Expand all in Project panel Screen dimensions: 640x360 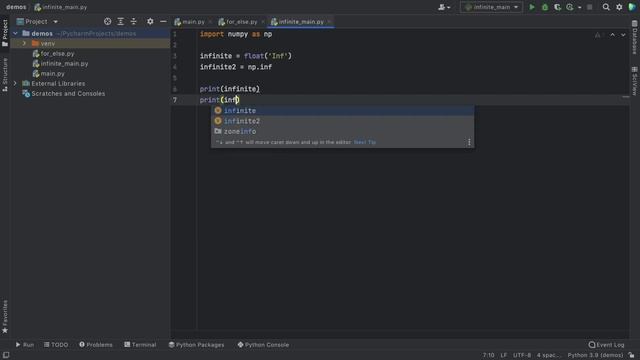[120, 22]
